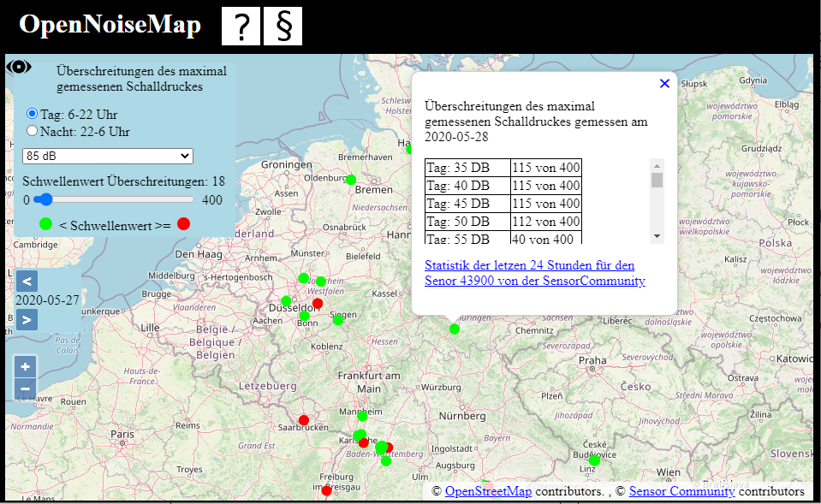
Task: Open the '85 dB' threshold dropdown
Action: point(107,157)
